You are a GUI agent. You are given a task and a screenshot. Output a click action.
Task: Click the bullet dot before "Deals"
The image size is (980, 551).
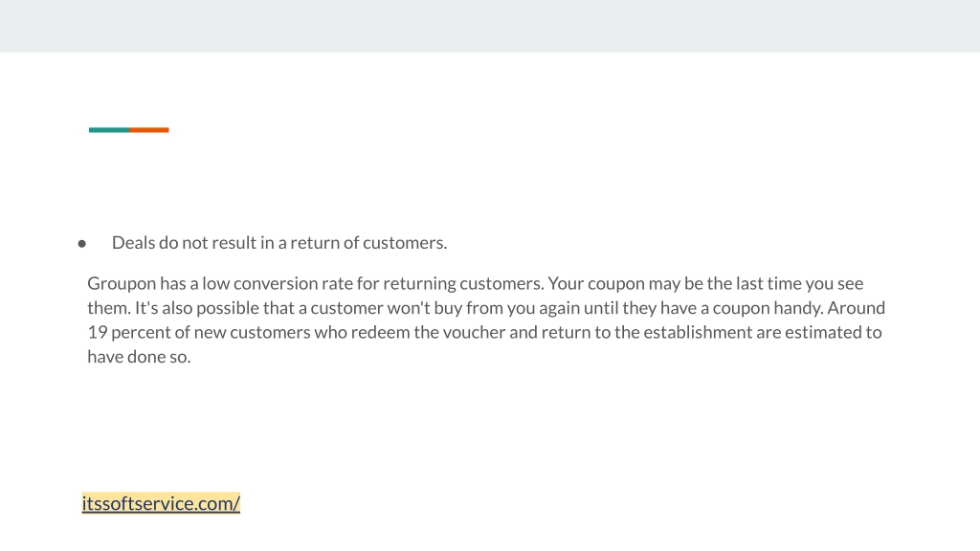(82, 244)
